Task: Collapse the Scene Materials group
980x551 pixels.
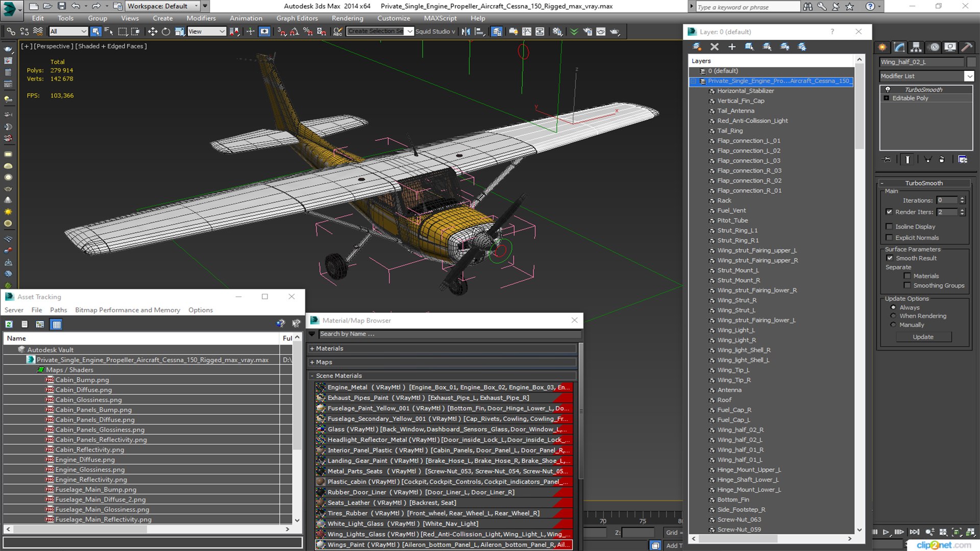Action: [312, 376]
